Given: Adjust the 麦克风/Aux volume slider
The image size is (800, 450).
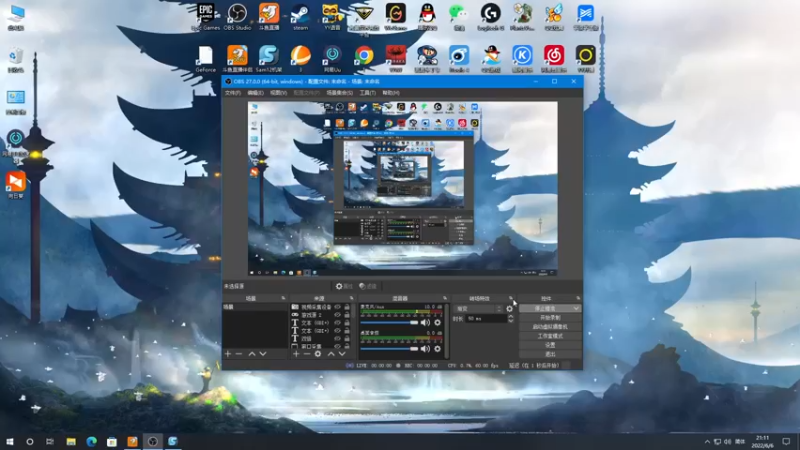Looking at the screenshot, I should tap(389, 322).
